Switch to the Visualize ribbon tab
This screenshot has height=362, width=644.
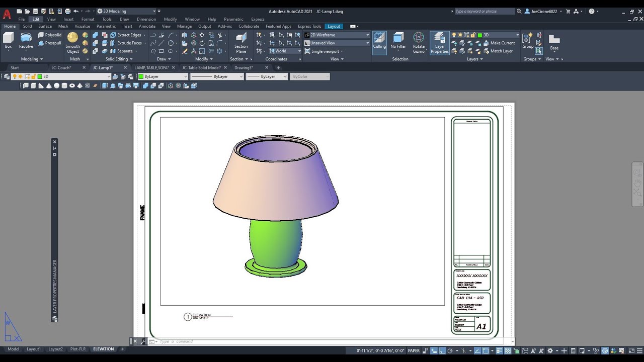coord(82,26)
